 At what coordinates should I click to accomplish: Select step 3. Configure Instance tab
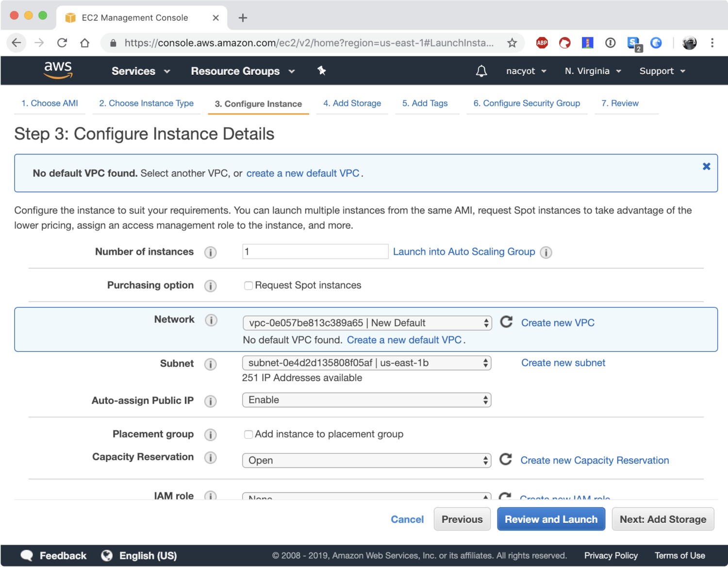point(258,104)
